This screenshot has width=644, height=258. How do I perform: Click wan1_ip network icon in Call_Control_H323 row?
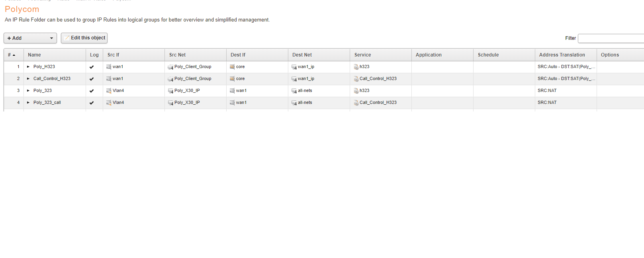point(294,79)
